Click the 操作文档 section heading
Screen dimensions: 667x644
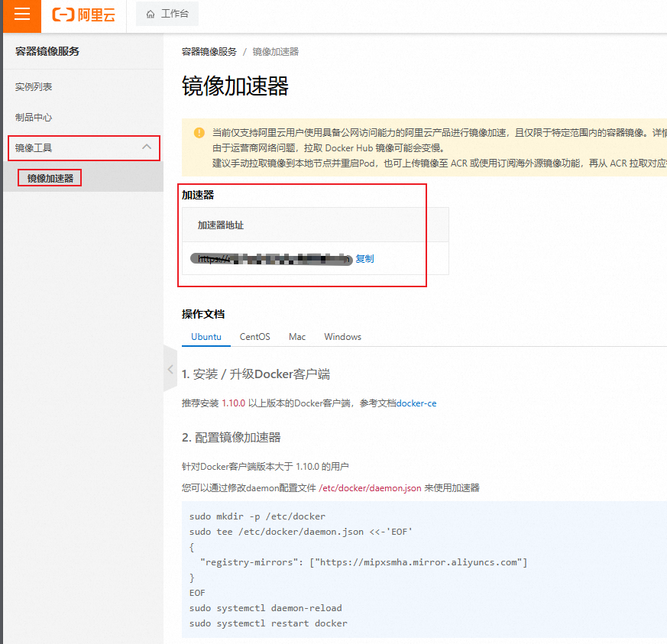pyautogui.click(x=203, y=314)
